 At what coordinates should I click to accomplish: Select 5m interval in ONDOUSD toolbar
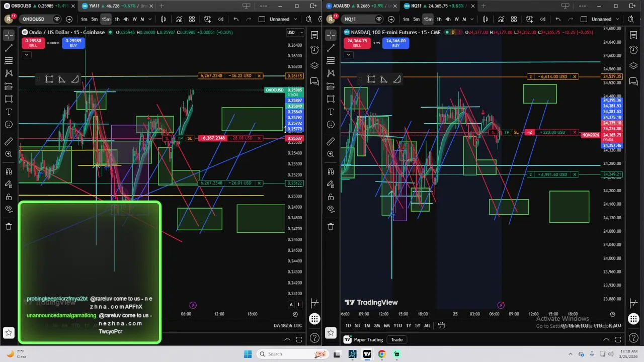pyautogui.click(x=94, y=19)
